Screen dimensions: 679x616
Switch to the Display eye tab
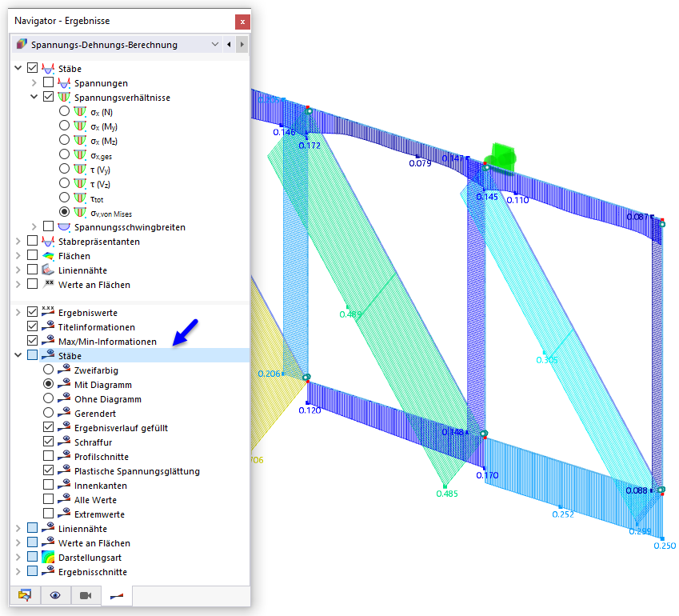pos(55,595)
